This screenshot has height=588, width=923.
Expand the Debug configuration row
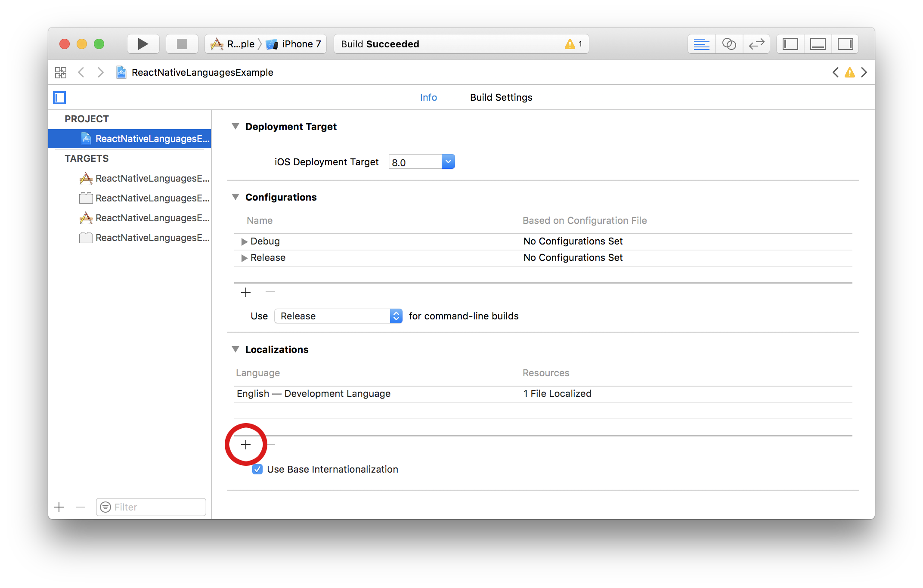tap(244, 241)
